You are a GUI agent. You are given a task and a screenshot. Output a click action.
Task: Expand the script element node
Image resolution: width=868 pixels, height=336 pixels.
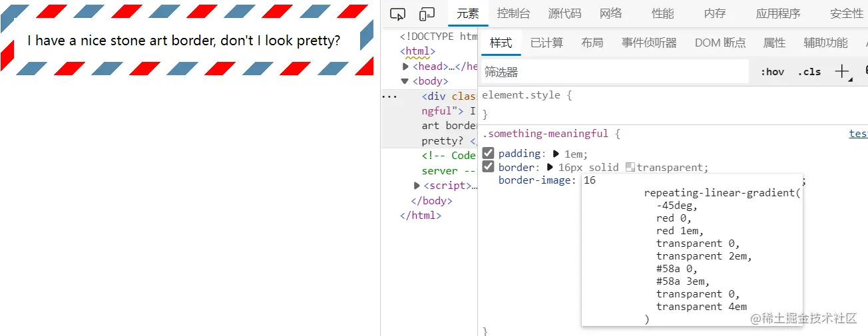point(417,186)
